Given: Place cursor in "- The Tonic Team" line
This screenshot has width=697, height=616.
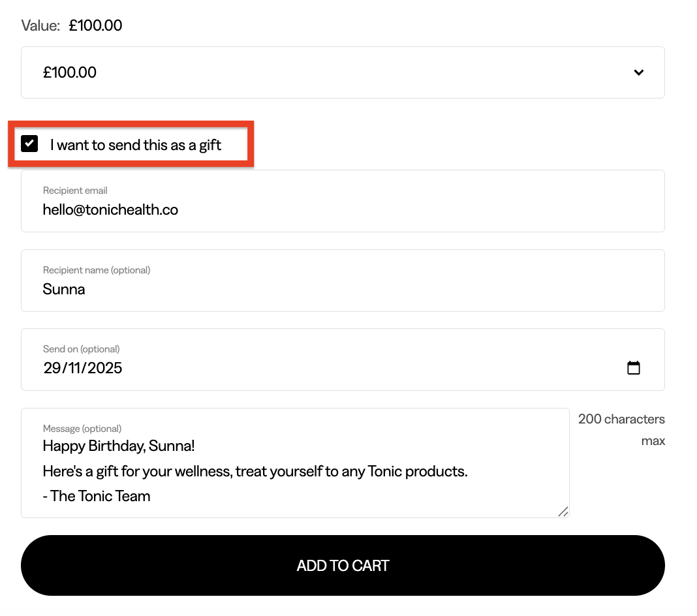Looking at the screenshot, I should (x=97, y=496).
